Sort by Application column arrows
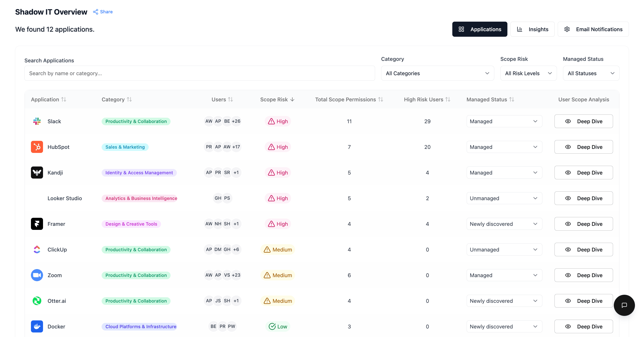 point(64,100)
